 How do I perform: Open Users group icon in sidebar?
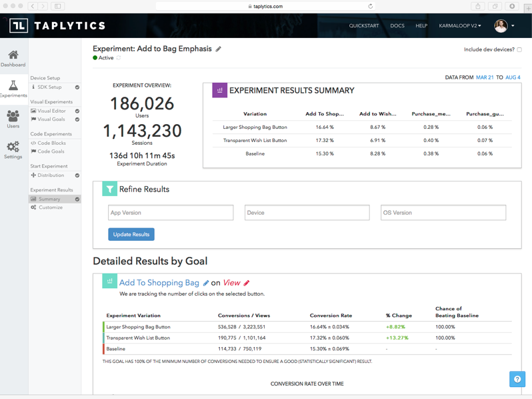pyautogui.click(x=13, y=116)
